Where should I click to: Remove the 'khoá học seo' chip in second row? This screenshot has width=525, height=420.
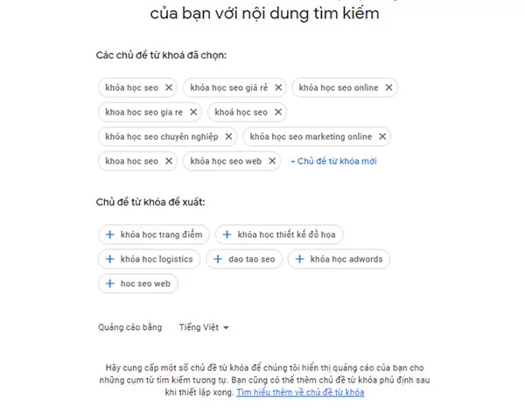point(278,112)
